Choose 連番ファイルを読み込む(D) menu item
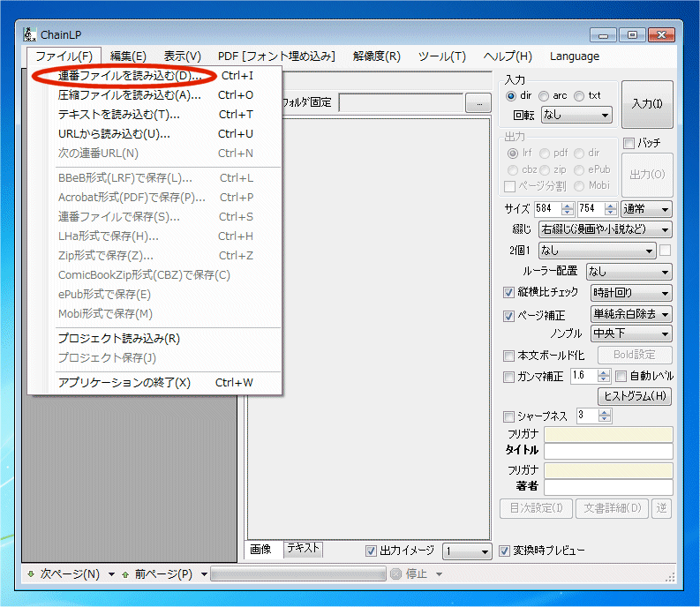Screen dimensions: 700x607 tap(154, 76)
